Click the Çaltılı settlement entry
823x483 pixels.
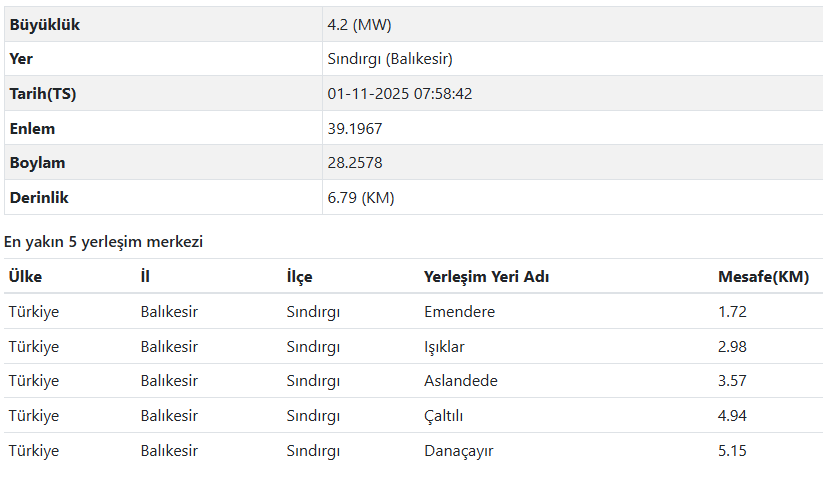[x=444, y=416]
